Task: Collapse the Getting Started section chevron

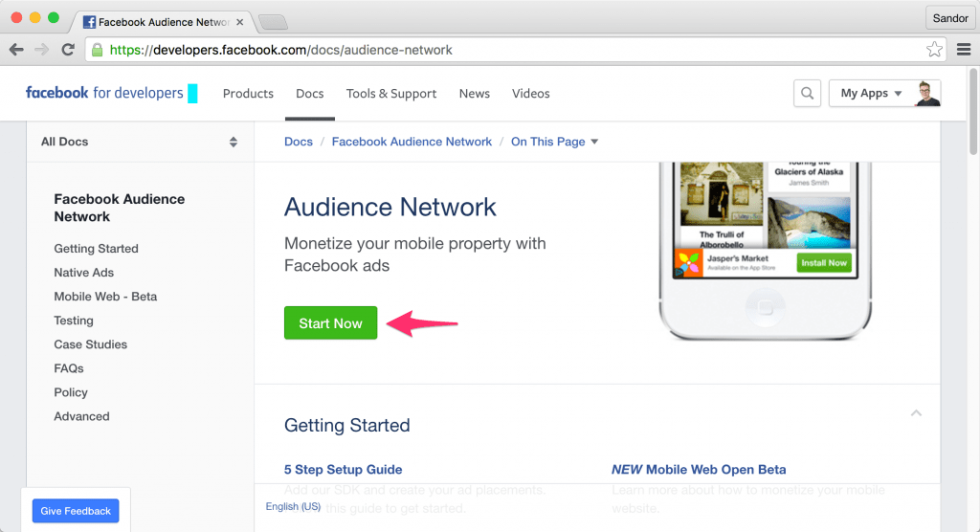Action: click(x=916, y=413)
